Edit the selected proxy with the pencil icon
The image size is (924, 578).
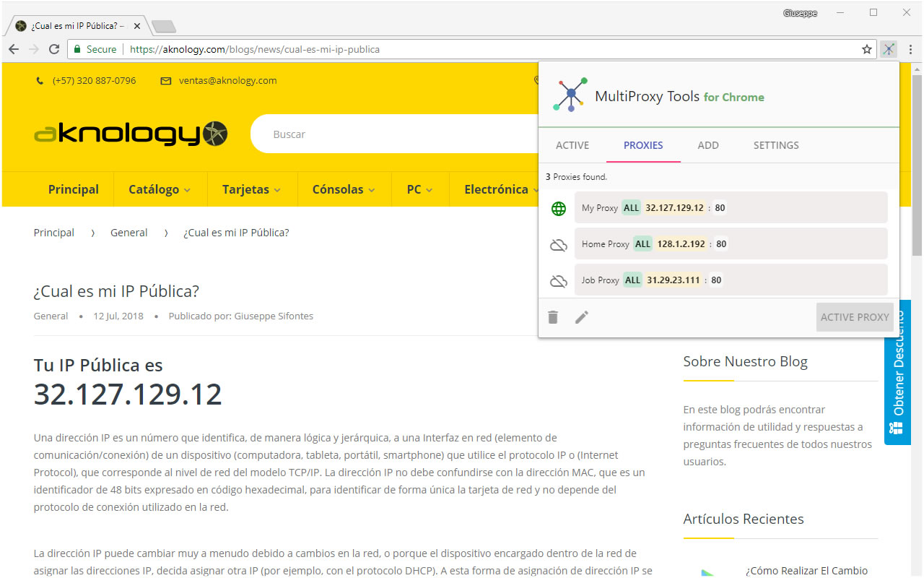(x=582, y=316)
